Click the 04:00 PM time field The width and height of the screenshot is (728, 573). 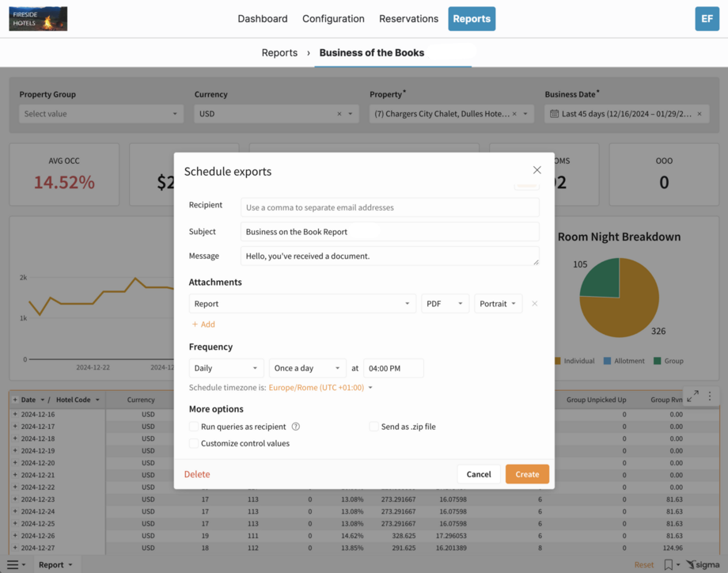tap(393, 368)
